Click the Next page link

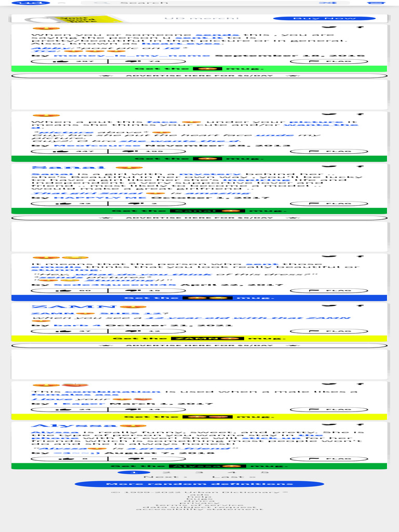165,477
